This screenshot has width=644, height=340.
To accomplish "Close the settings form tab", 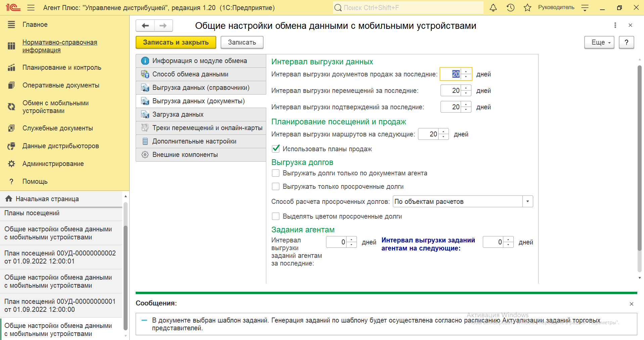I will [630, 25].
